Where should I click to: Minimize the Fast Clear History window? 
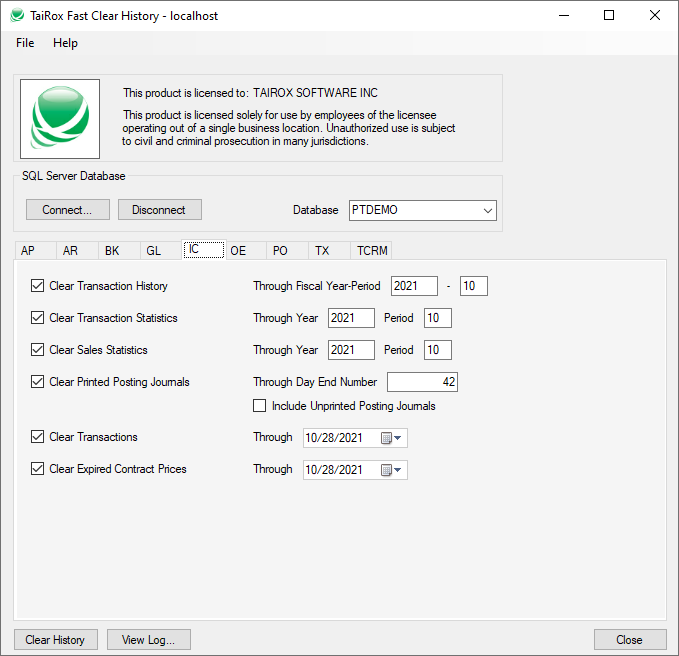click(564, 16)
